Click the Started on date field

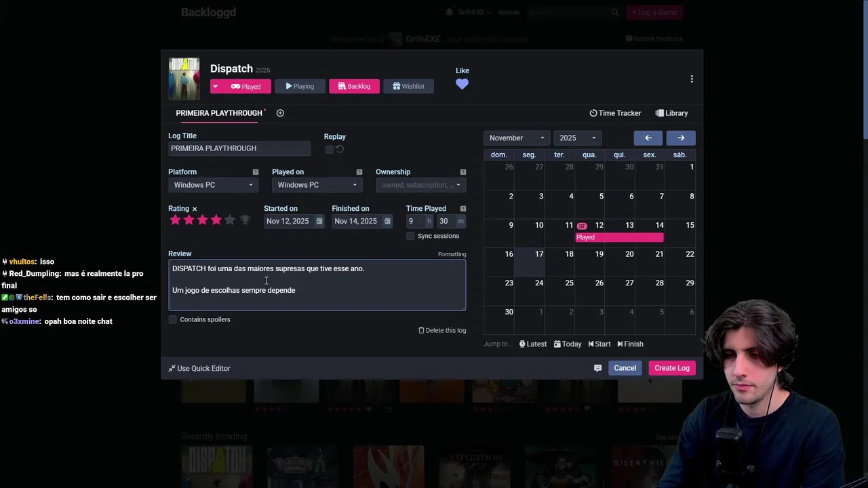pos(289,221)
